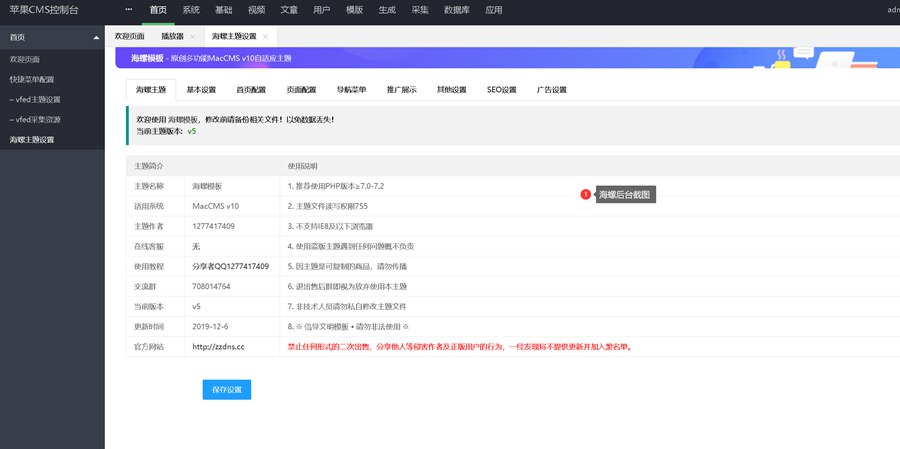This screenshot has height=449, width=900.
Task: Switch to the 首页配置 tab
Action: [x=251, y=90]
